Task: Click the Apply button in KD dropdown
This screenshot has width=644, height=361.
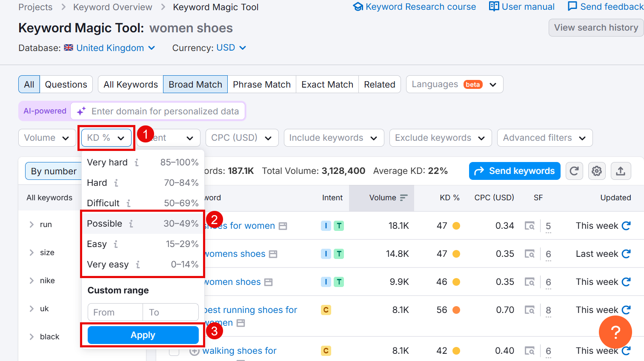Action: (143, 335)
